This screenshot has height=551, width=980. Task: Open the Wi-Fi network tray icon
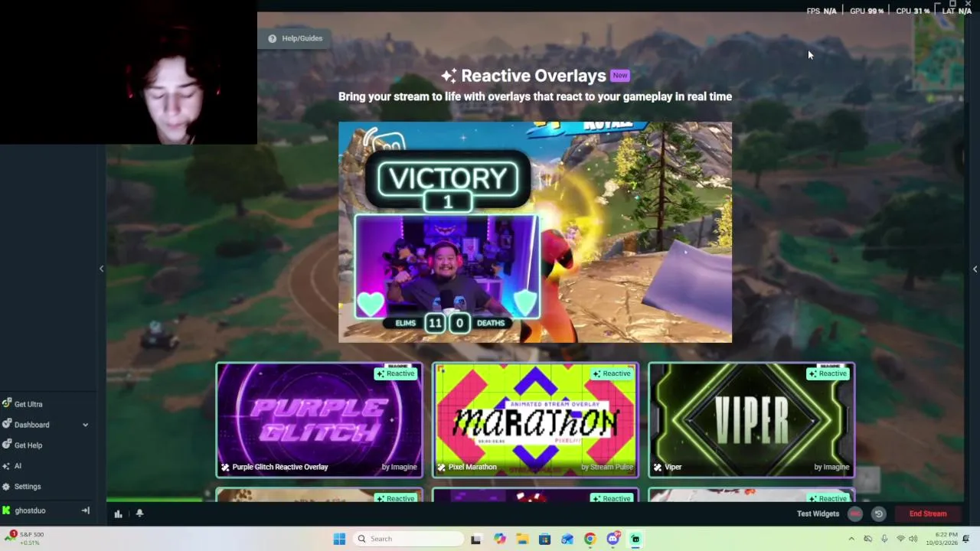900,539
